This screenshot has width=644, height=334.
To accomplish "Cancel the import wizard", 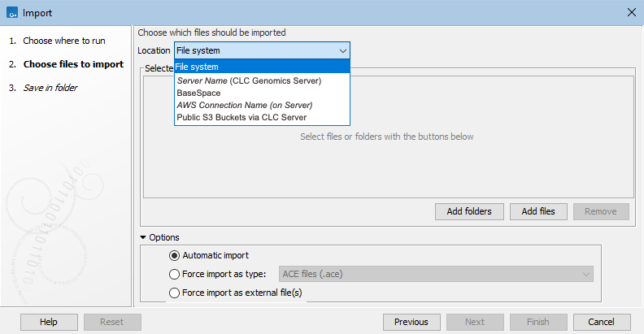I will (607, 322).
